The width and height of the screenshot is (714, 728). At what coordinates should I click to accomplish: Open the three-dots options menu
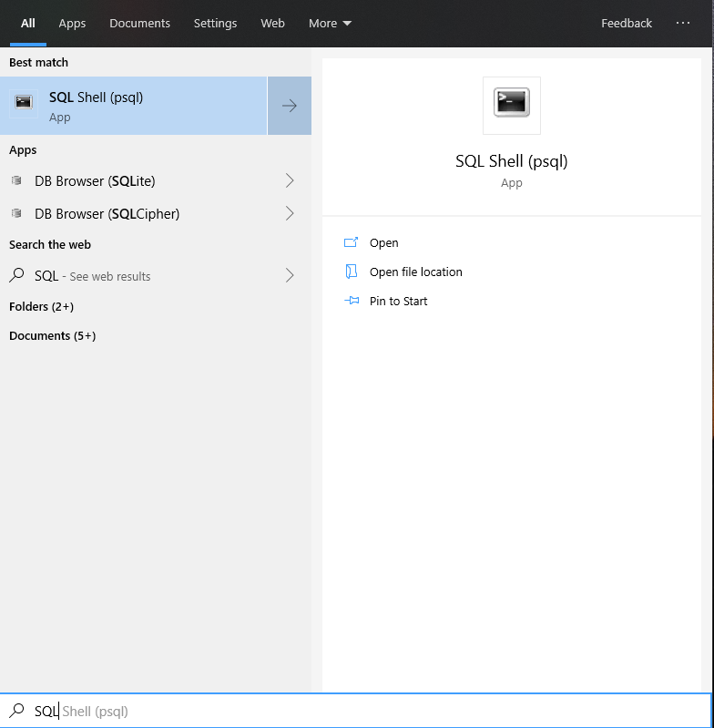682,23
